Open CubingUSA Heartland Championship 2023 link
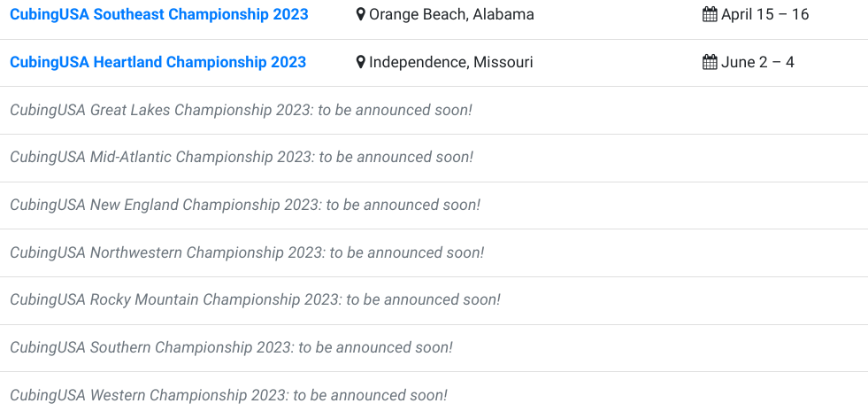Image resolution: width=868 pixels, height=419 pixels. click(x=157, y=62)
